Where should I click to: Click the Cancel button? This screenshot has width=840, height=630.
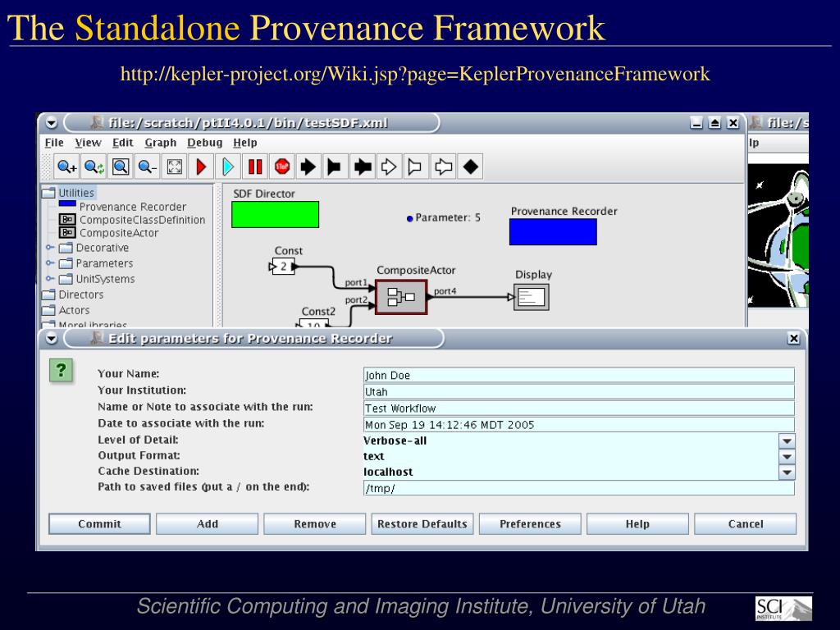(x=746, y=524)
